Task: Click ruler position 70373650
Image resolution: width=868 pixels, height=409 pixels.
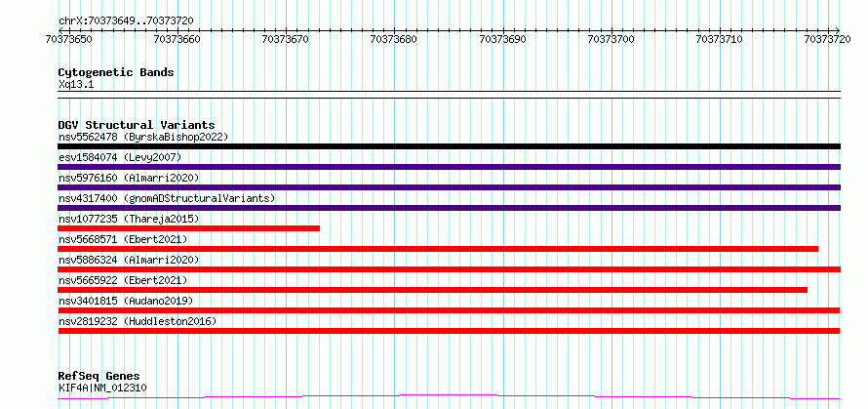Action: 68,39
